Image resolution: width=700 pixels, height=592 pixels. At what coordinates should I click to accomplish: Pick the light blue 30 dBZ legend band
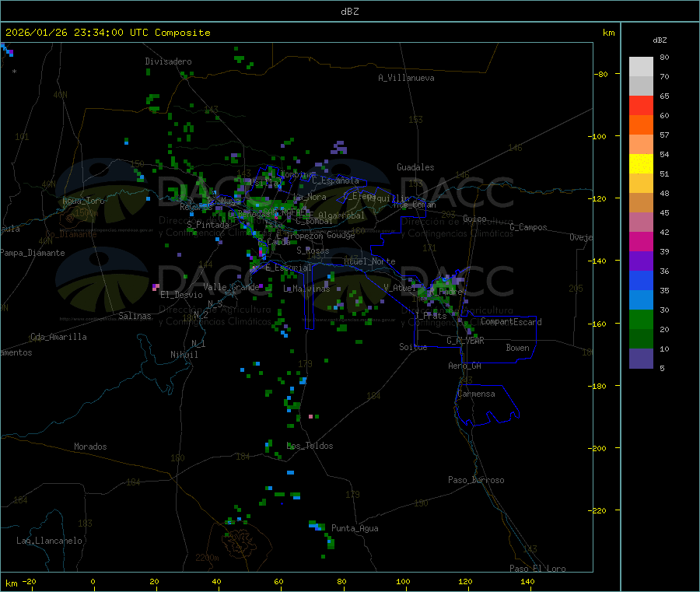641,300
